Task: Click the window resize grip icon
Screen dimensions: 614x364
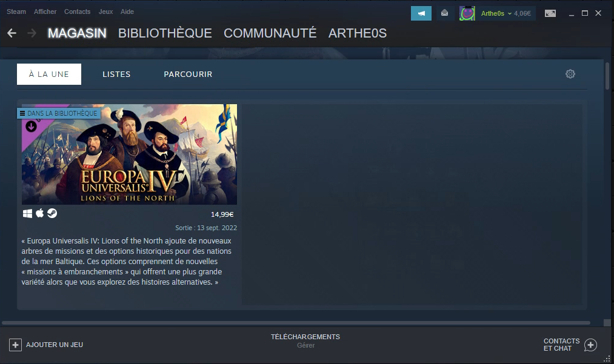Action: pos(607,358)
